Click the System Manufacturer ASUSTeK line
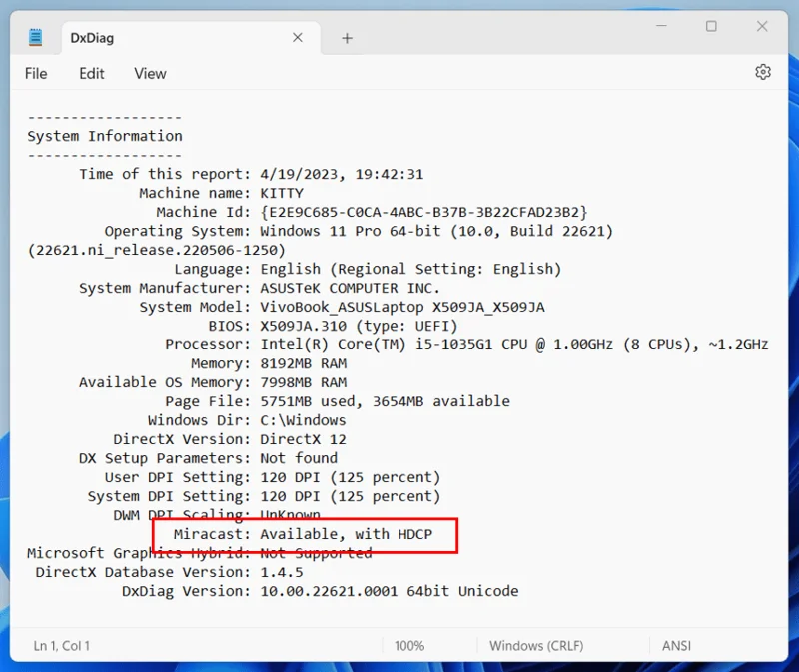The width and height of the screenshot is (799, 672). 260,288
